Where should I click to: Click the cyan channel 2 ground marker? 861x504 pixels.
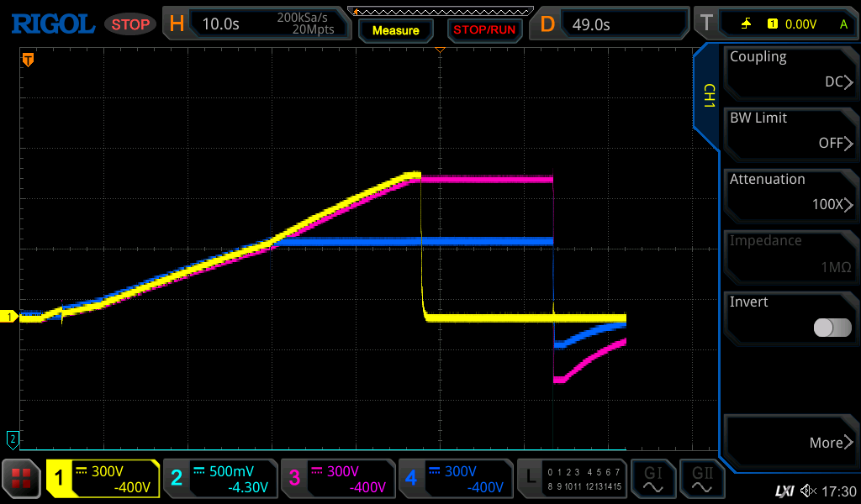pyautogui.click(x=12, y=438)
